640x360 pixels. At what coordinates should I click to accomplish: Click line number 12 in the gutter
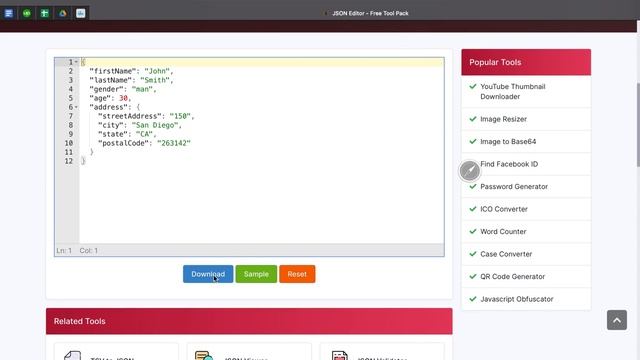[69, 161]
